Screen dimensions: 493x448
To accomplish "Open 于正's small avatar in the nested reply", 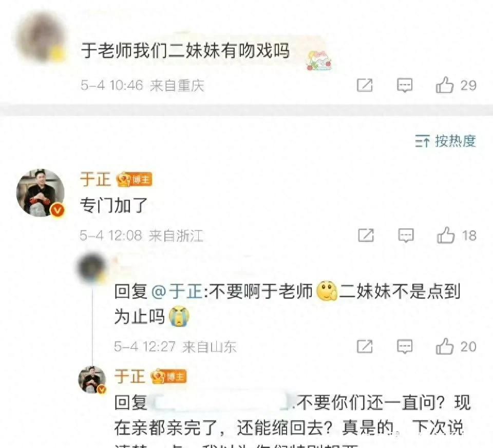I will [x=92, y=380].
